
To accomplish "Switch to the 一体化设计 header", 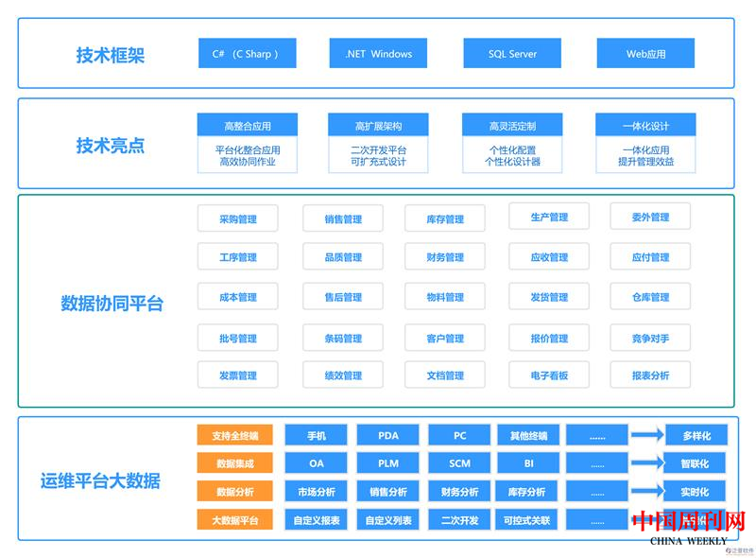I will tap(645, 126).
